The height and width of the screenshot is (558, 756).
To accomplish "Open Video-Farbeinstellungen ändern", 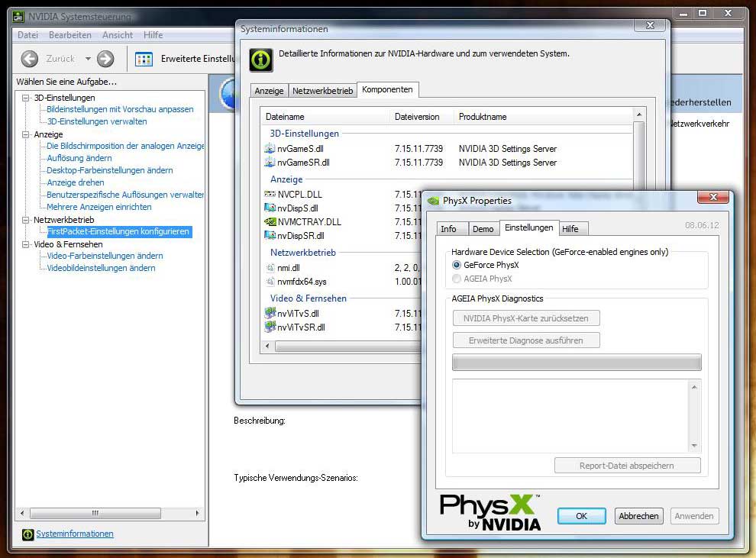I will tap(105, 256).
